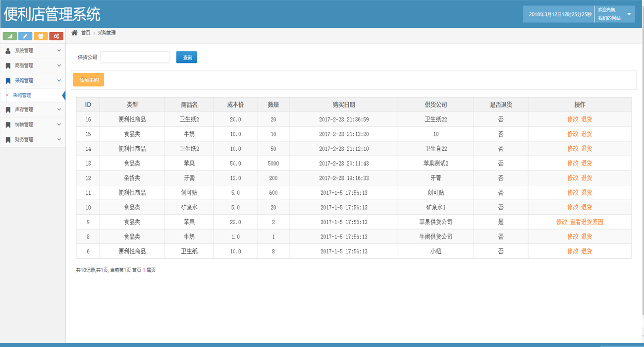
Task: Click the 成本价 column header
Action: [235, 105]
